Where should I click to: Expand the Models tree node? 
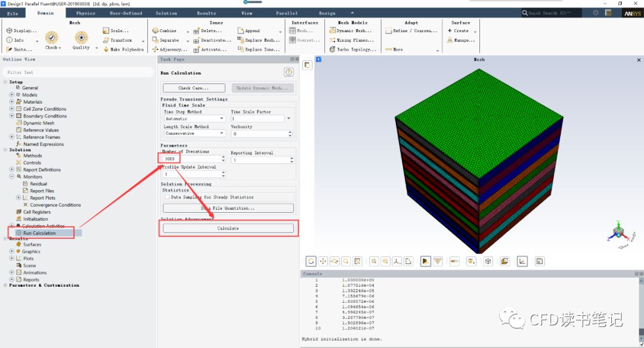tap(11, 95)
